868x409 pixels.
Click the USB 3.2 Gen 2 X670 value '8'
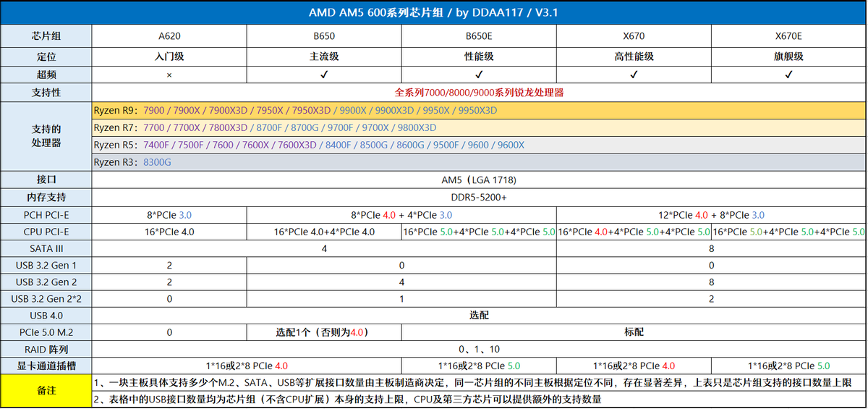coord(711,282)
